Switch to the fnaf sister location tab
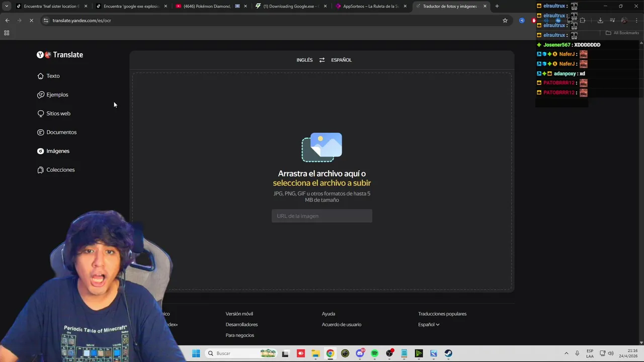Image resolution: width=644 pixels, height=362 pixels. coord(51,6)
